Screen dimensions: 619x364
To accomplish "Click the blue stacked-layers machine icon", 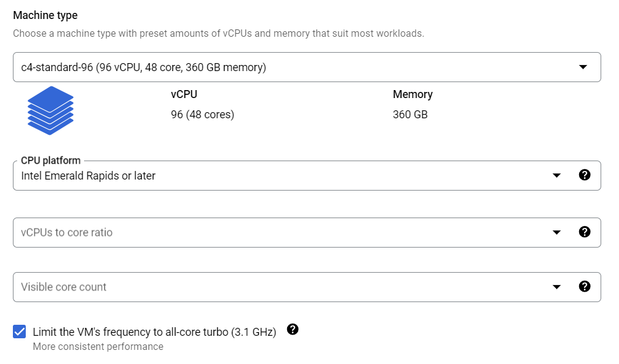I will [50, 110].
